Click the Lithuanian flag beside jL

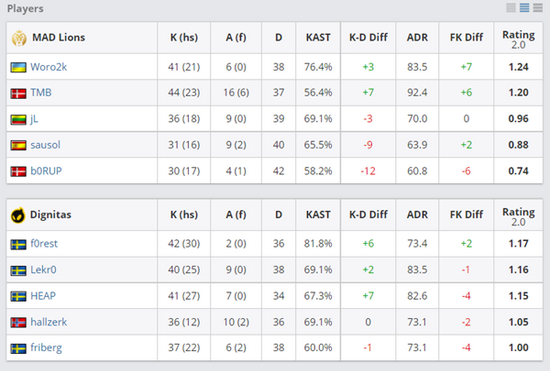pyautogui.click(x=18, y=119)
